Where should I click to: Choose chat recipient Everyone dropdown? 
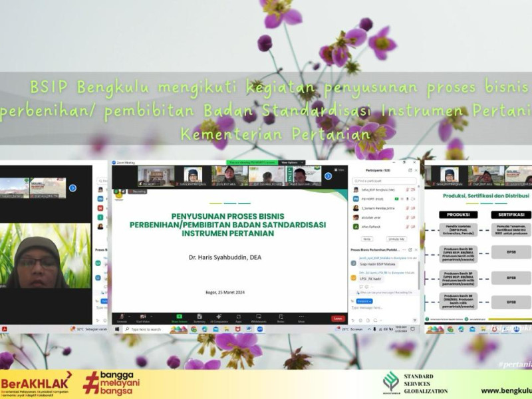coord(364,301)
